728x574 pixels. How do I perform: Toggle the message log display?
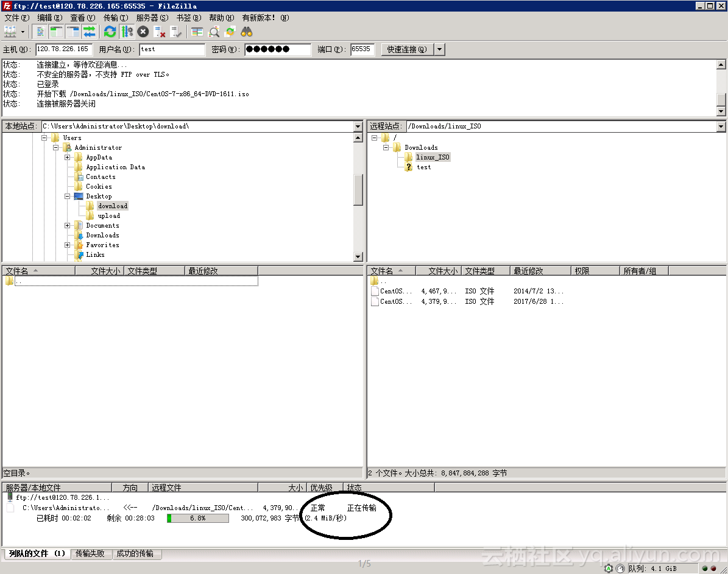(x=40, y=32)
